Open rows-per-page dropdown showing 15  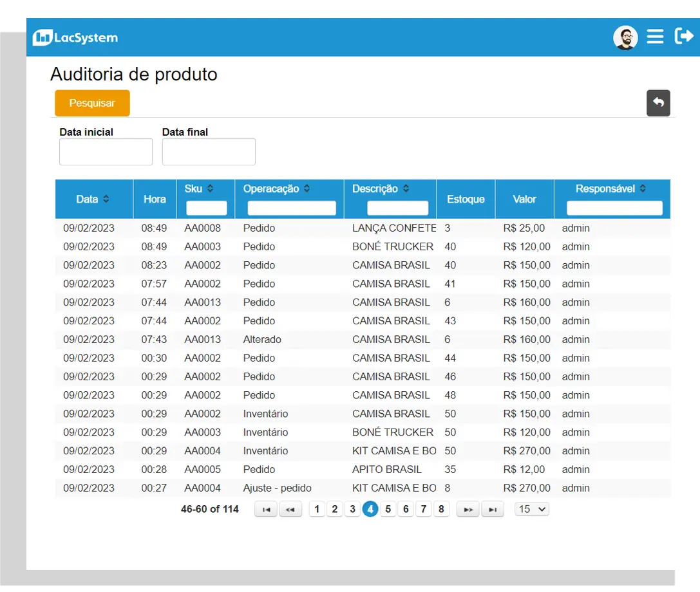click(532, 509)
